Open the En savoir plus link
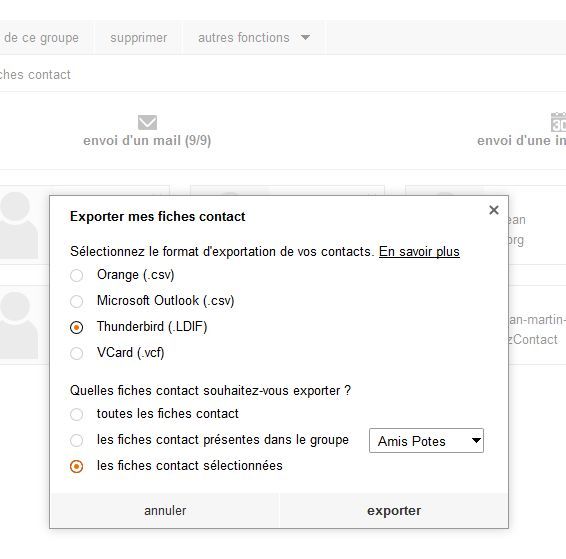Viewport: 566px width, 559px height. pyautogui.click(x=419, y=252)
